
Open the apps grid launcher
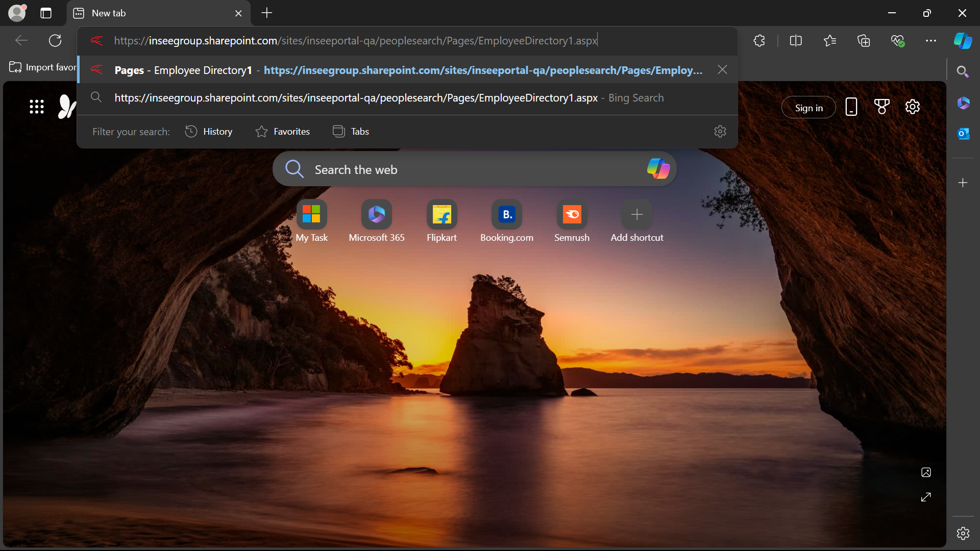coord(37,107)
